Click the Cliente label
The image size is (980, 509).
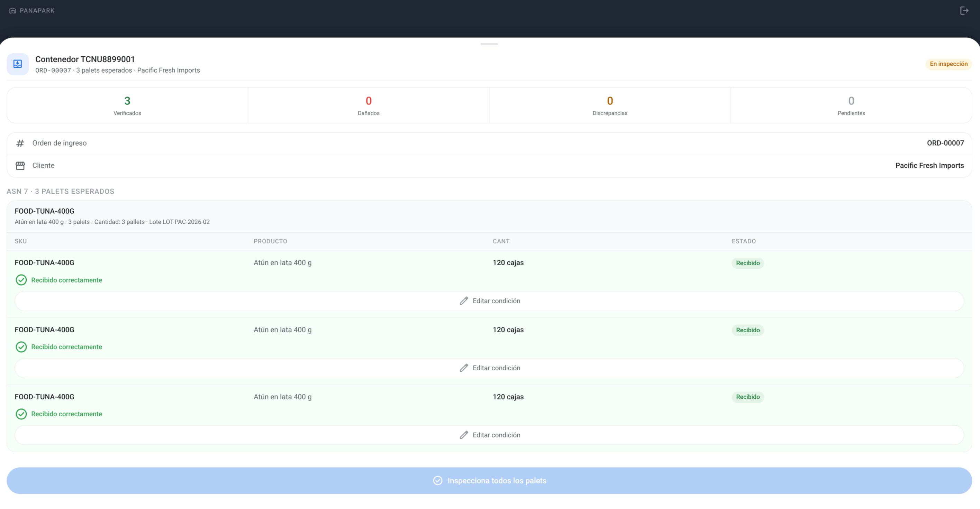pyautogui.click(x=43, y=166)
